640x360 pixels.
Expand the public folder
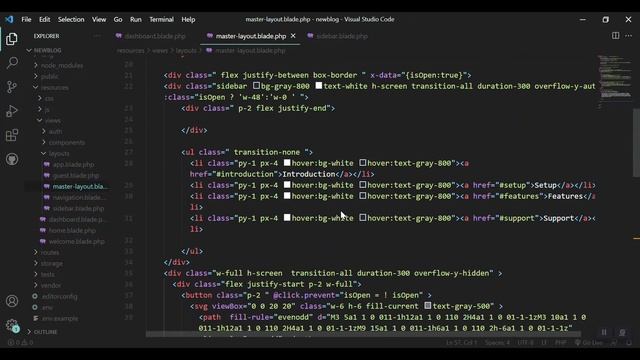(x=50, y=76)
